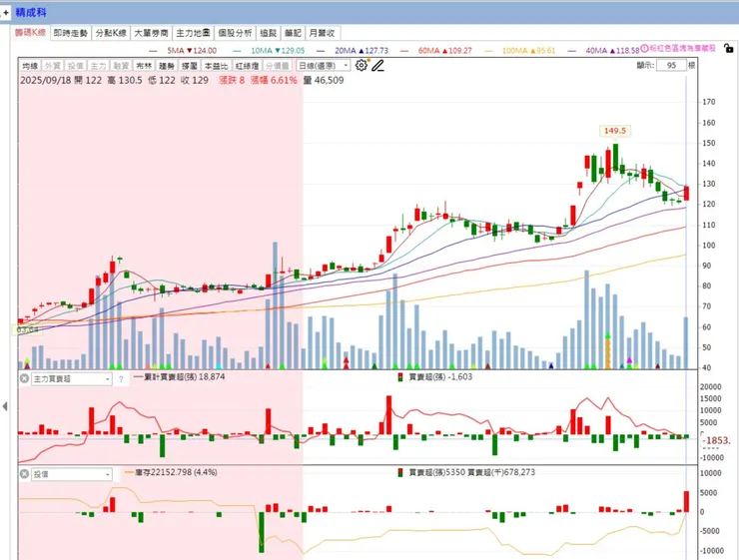Toggle the 均線 moving average overlay

30,66
